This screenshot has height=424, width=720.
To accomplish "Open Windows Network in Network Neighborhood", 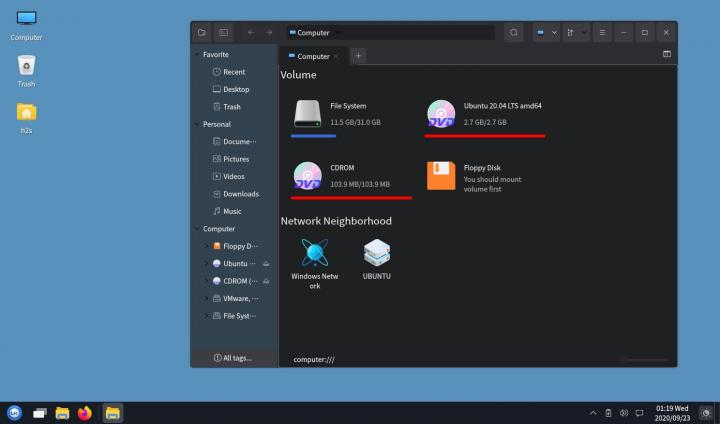I will click(314, 253).
